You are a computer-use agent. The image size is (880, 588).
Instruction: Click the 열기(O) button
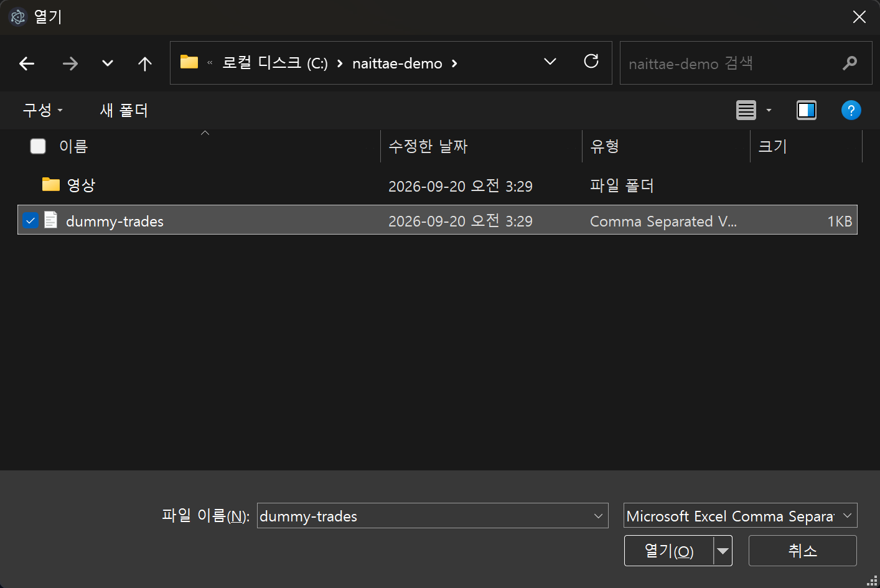669,551
